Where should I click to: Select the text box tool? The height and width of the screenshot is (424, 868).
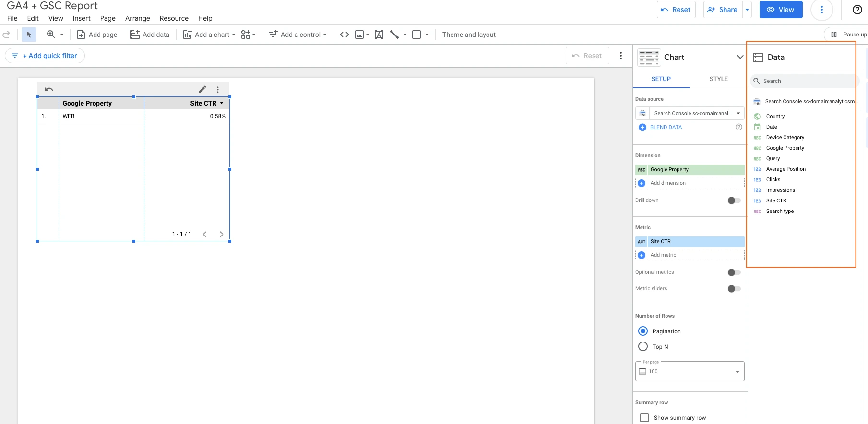(379, 35)
